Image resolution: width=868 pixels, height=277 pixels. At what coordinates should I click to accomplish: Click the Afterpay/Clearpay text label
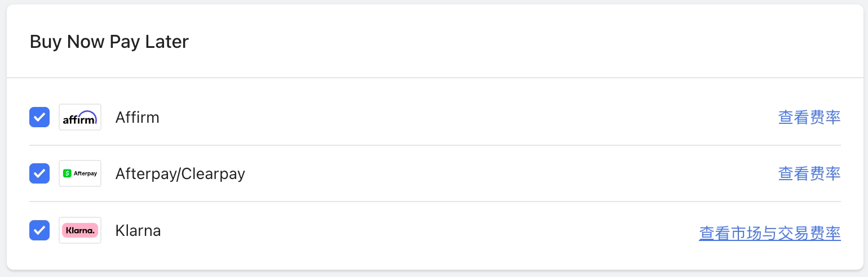click(180, 173)
